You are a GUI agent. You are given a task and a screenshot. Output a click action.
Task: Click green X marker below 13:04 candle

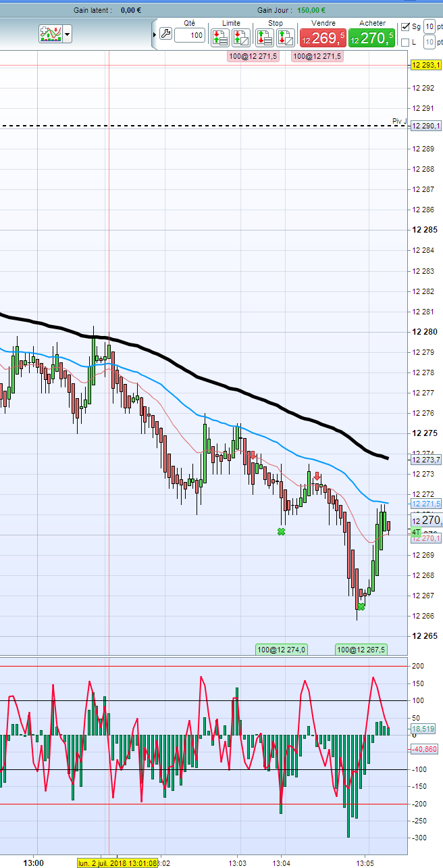[281, 532]
